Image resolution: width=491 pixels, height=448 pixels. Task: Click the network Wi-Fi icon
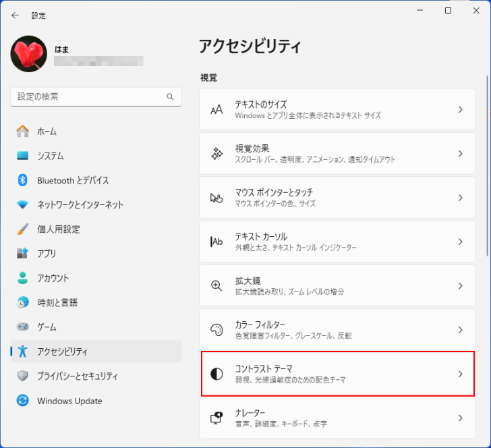(22, 205)
